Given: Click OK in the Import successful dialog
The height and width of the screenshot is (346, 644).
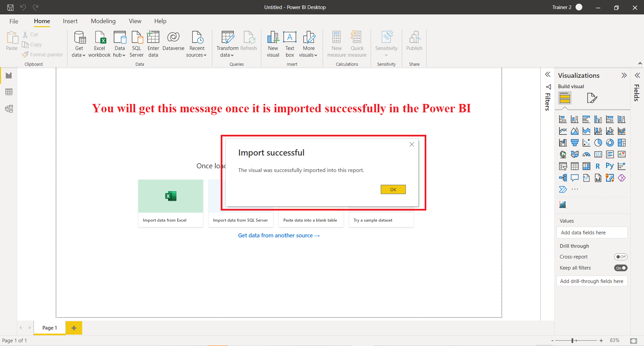Looking at the screenshot, I should 393,189.
